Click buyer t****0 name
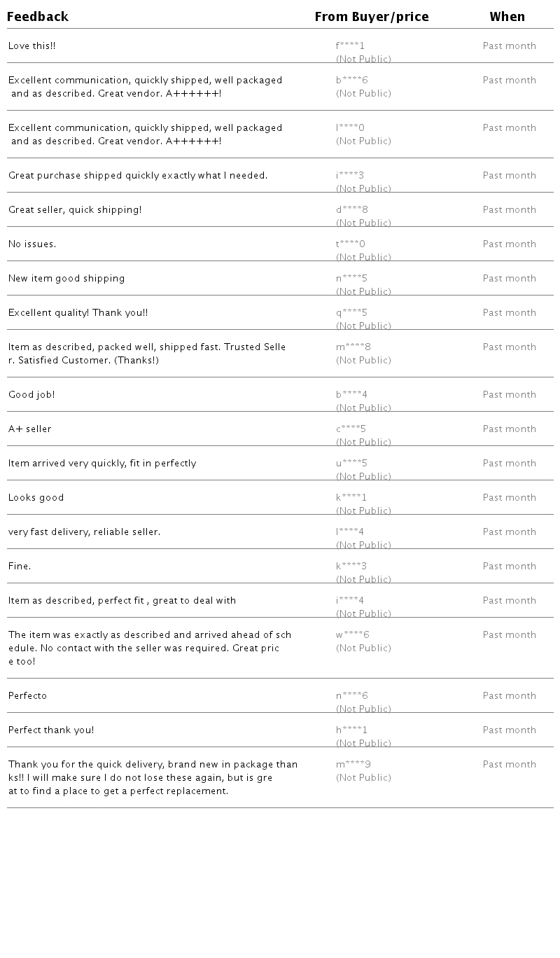This screenshot has height=958, width=560. 351,244
